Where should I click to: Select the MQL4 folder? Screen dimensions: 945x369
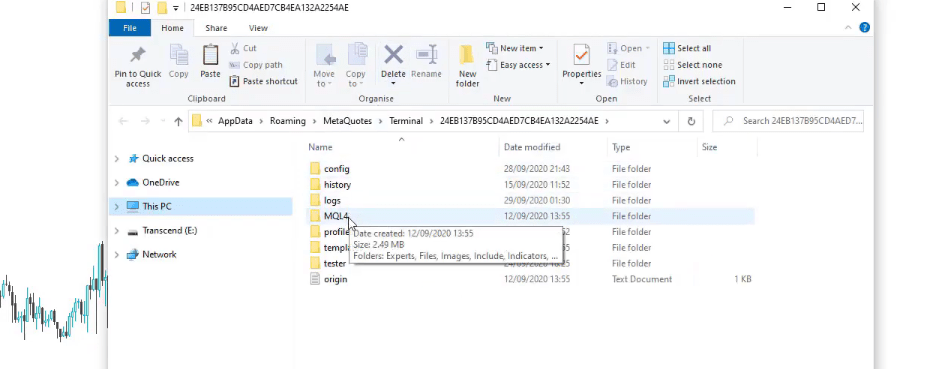pos(336,216)
